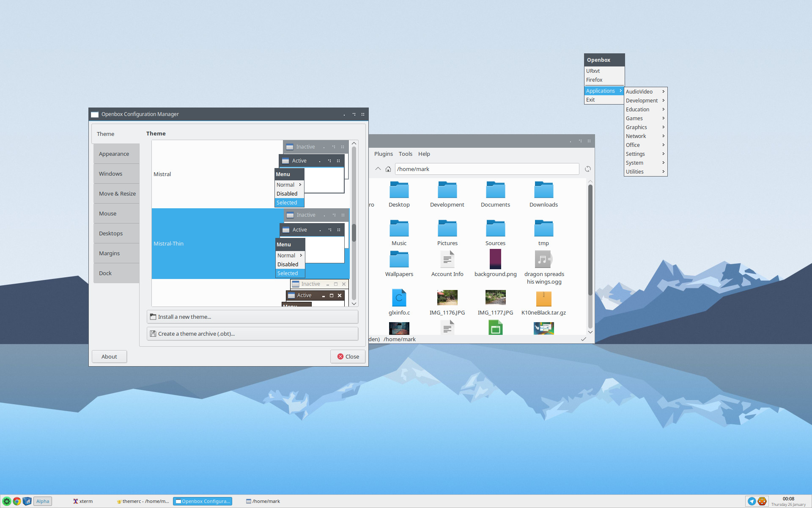Expand the Games submenu

click(x=645, y=118)
